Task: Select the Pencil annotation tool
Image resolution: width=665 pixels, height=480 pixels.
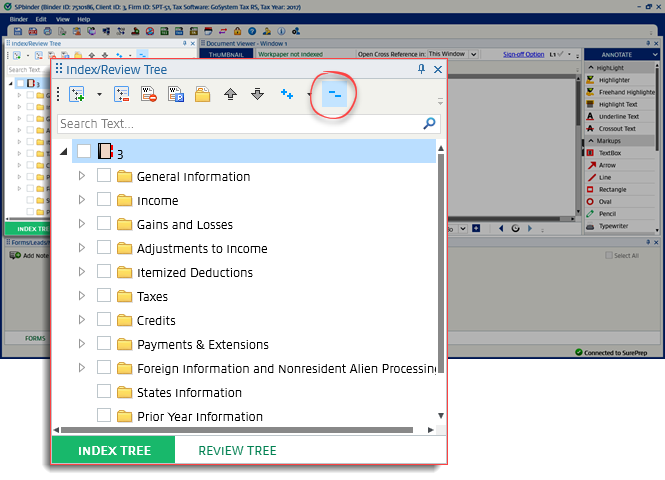Action: tap(610, 214)
